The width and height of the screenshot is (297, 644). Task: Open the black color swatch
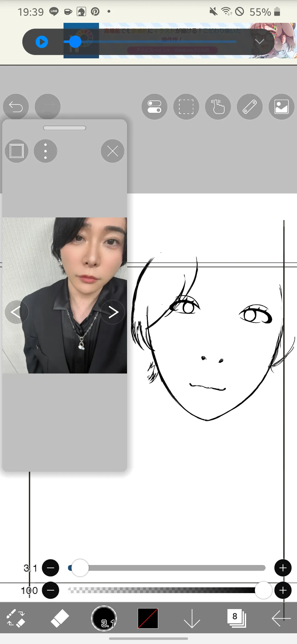[148, 618]
